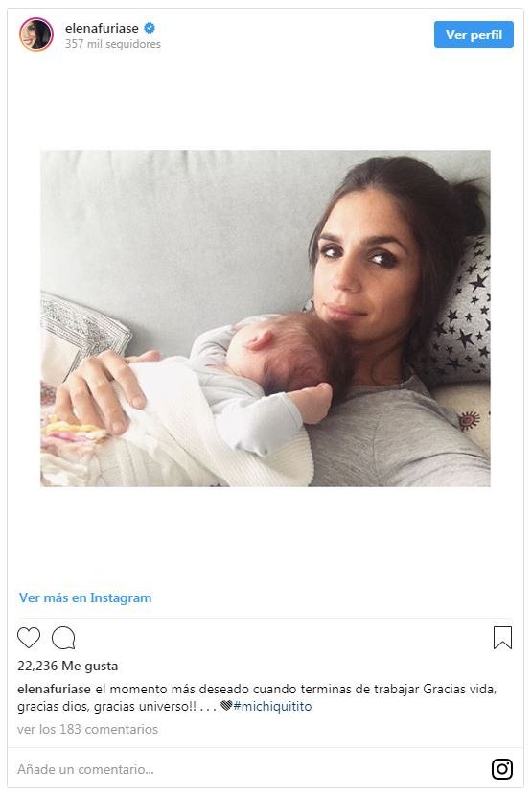This screenshot has height=796, width=532.
Task: Click the blue verified badge
Action: tap(150, 28)
